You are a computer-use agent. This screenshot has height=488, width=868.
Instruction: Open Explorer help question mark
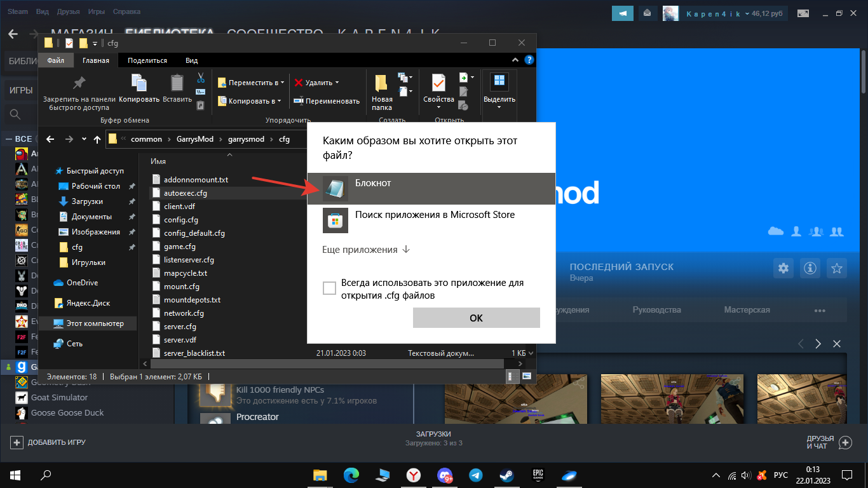(x=529, y=60)
